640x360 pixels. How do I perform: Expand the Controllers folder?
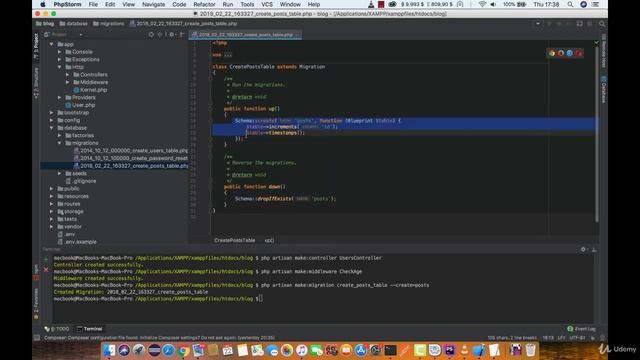tap(68, 75)
